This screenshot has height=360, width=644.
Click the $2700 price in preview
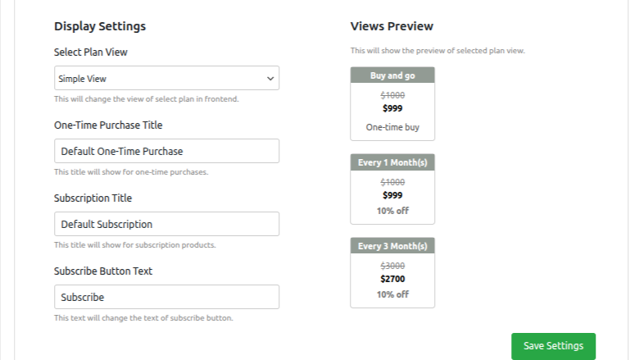coord(392,279)
